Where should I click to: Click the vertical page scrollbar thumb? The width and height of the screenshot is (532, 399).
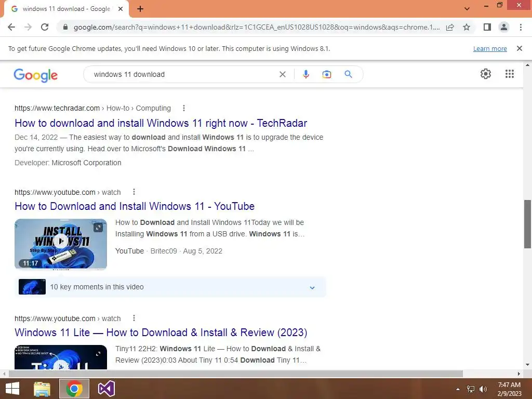[x=527, y=224]
